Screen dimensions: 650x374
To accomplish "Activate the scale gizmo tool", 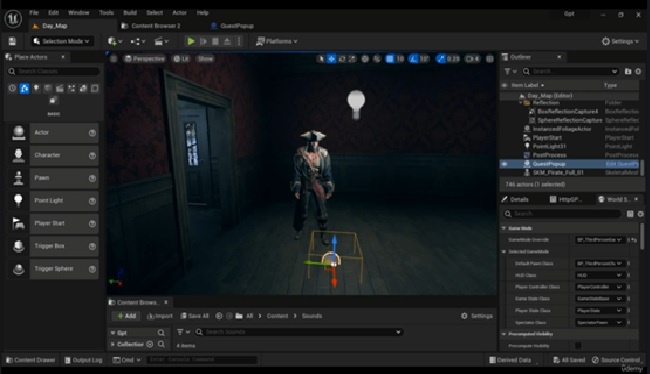I will 352,59.
